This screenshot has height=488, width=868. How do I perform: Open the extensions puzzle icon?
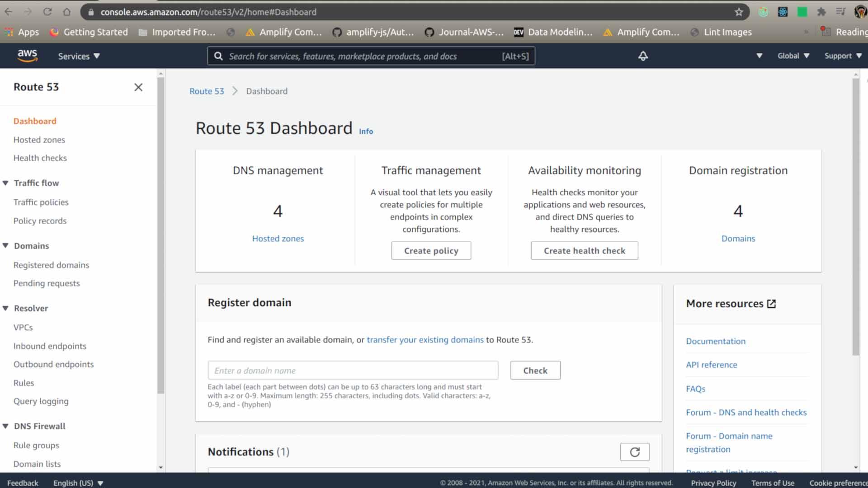tap(821, 12)
